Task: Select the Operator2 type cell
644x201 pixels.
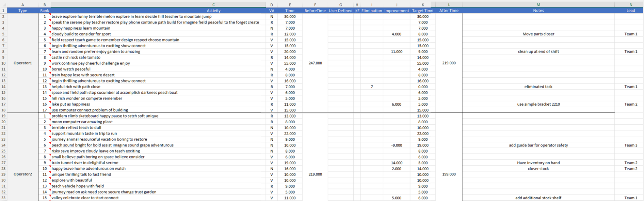Action: tap(22, 174)
